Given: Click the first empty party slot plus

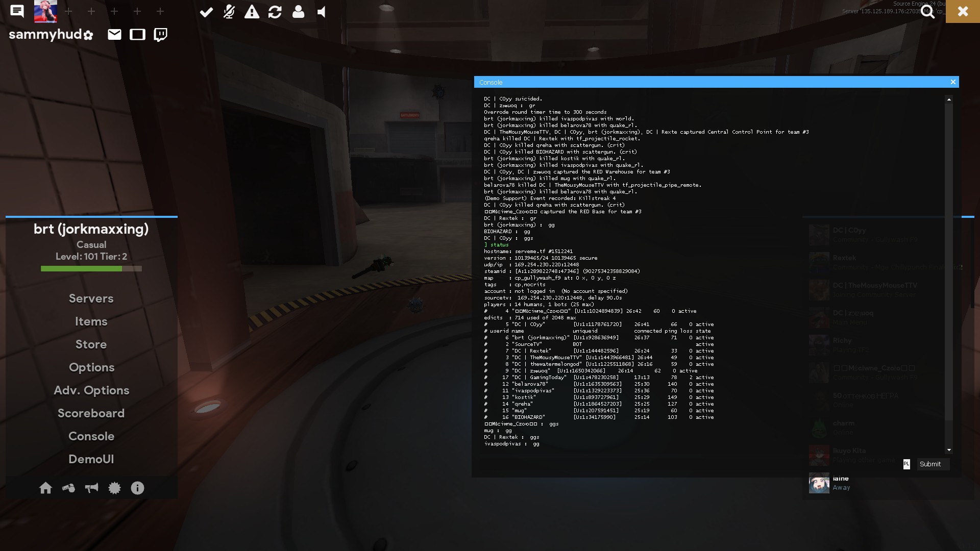Looking at the screenshot, I should 68,11.
